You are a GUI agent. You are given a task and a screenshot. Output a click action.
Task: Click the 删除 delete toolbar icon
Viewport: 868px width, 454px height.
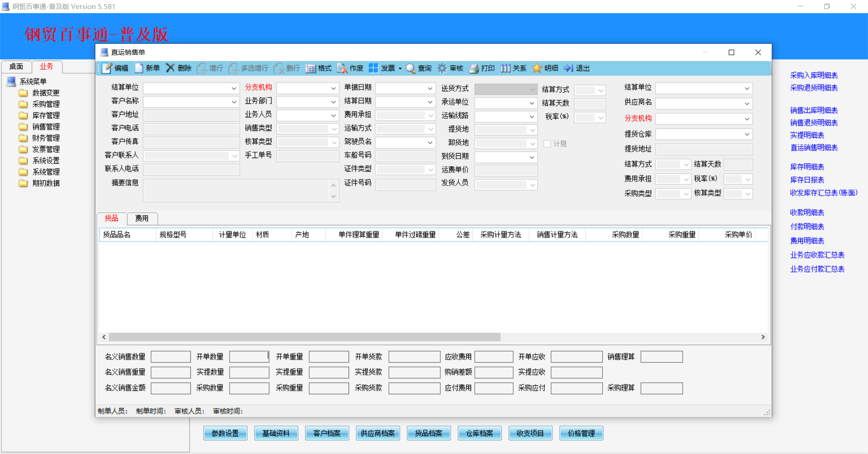tap(178, 68)
